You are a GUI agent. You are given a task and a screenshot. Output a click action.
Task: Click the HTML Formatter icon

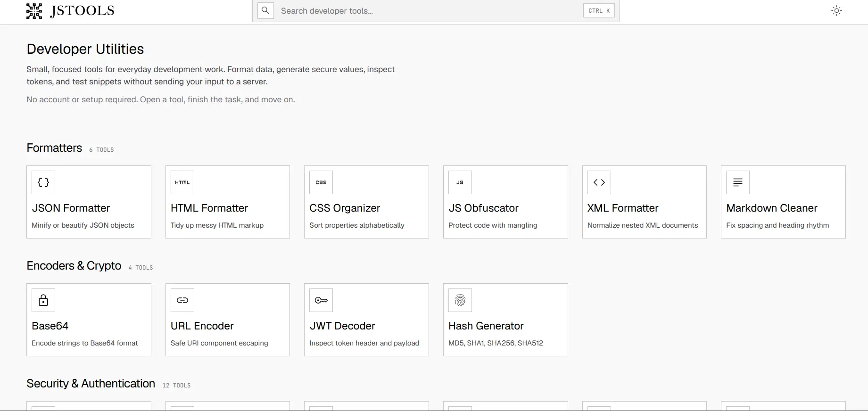pos(182,182)
